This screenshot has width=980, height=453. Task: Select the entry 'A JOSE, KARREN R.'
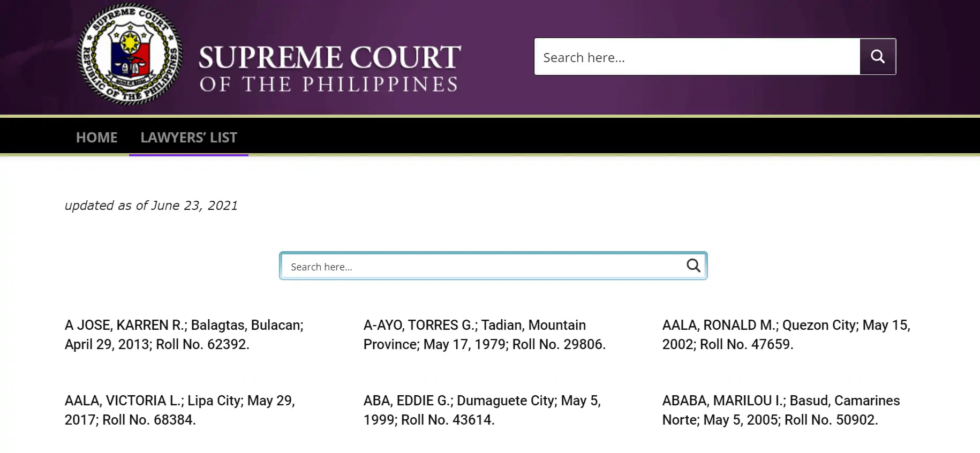(x=184, y=335)
